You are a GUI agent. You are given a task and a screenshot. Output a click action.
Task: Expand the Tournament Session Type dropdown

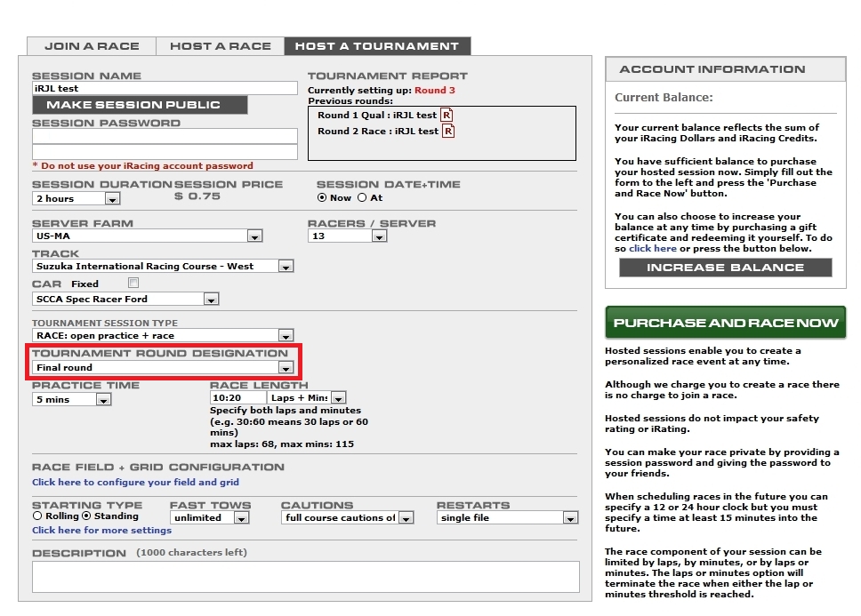click(163, 335)
